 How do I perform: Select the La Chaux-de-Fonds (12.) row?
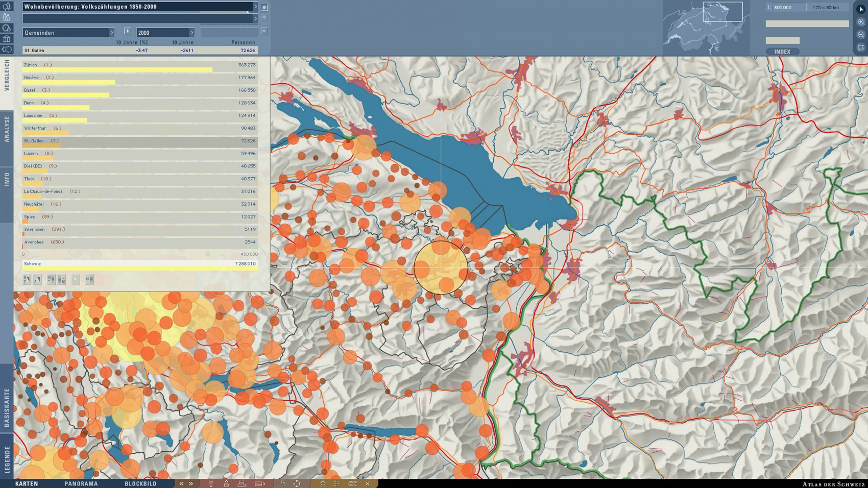point(140,193)
